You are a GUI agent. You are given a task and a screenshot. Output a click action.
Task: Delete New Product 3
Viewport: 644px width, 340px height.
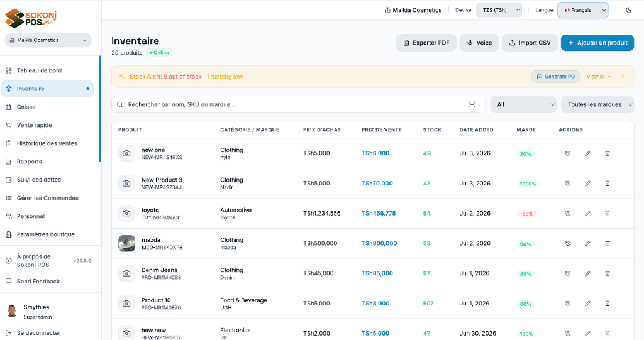(608, 183)
